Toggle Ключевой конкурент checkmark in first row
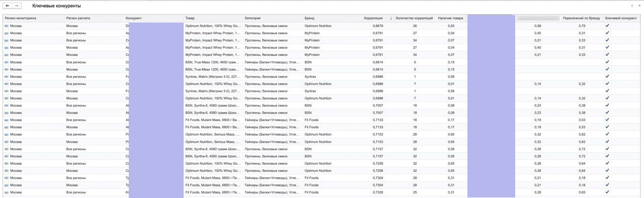Screen dimensions: 644x198 607,26
